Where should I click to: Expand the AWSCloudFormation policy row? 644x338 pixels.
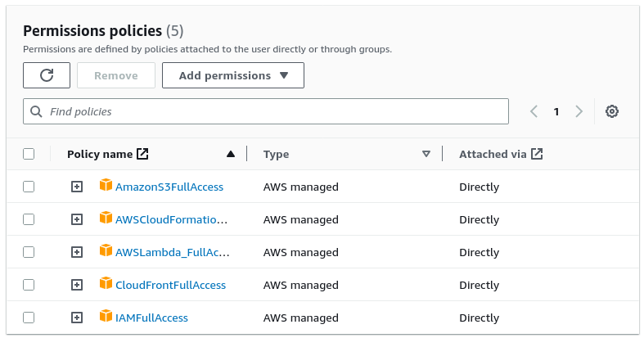tap(77, 219)
